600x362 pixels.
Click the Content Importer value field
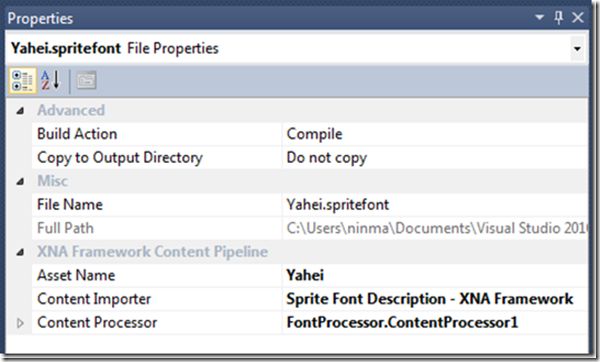click(x=435, y=299)
